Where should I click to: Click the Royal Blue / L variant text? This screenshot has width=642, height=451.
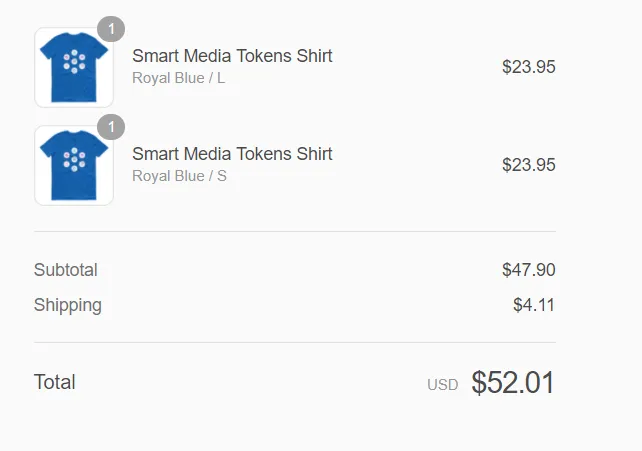point(179,78)
